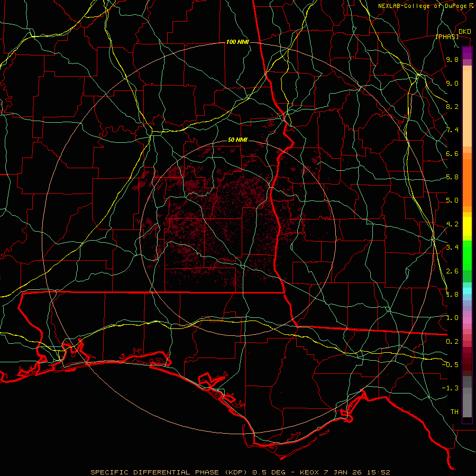Click the 50 NMI range ring label

click(x=237, y=140)
